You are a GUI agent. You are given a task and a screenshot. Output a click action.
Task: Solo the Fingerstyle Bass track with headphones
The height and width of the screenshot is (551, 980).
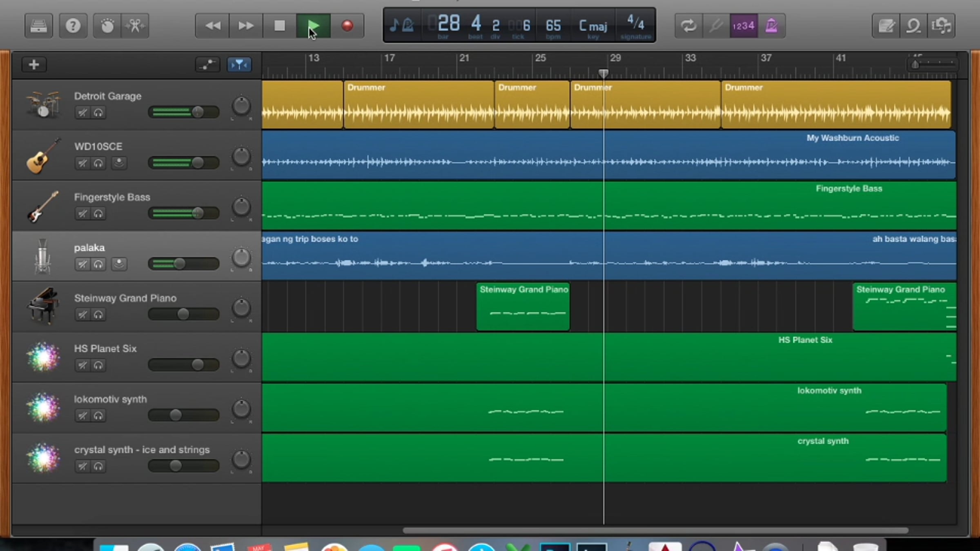(98, 214)
